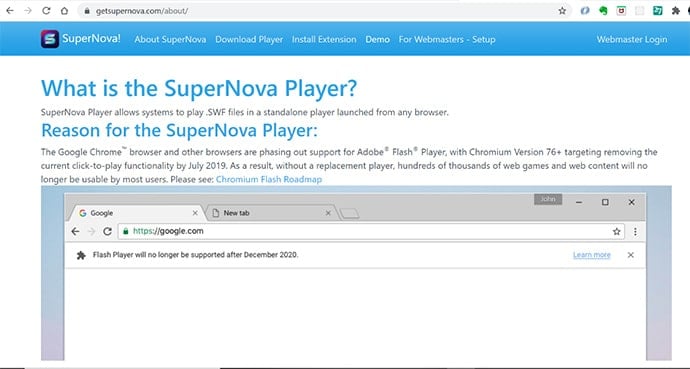Click the pictured bookmark star
Image resolution: width=690 pixels, height=369 pixels.
(617, 231)
